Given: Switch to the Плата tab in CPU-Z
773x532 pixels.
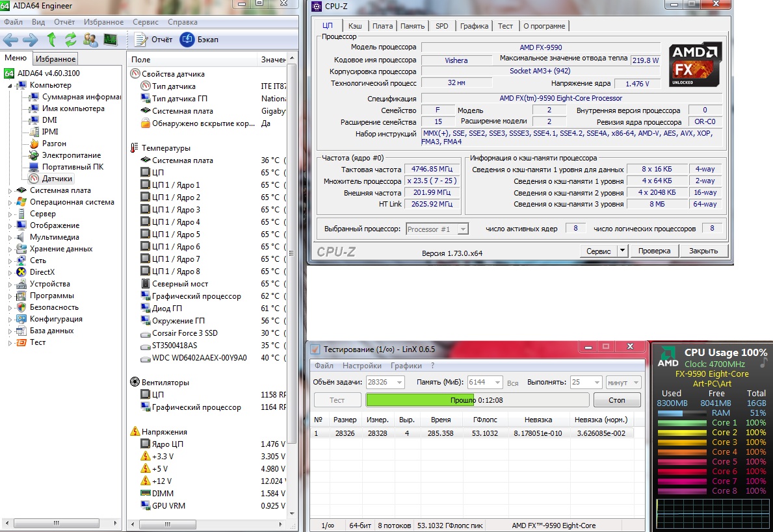Looking at the screenshot, I should (382, 26).
